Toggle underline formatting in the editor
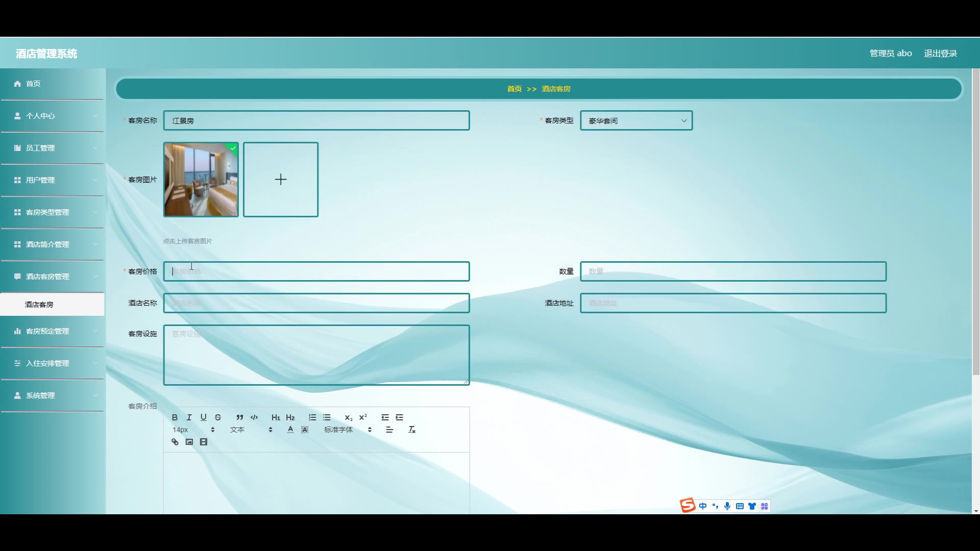Screen dimensions: 980x551 (203, 417)
